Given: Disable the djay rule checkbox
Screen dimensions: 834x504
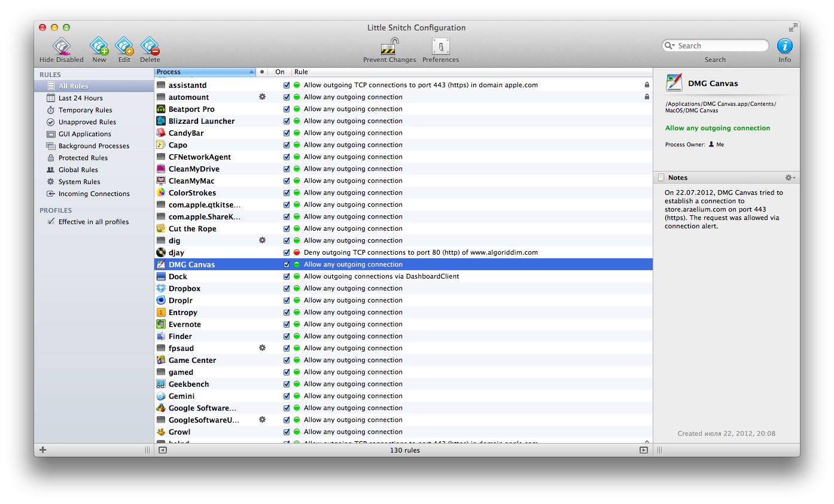Looking at the screenshot, I should (x=287, y=253).
